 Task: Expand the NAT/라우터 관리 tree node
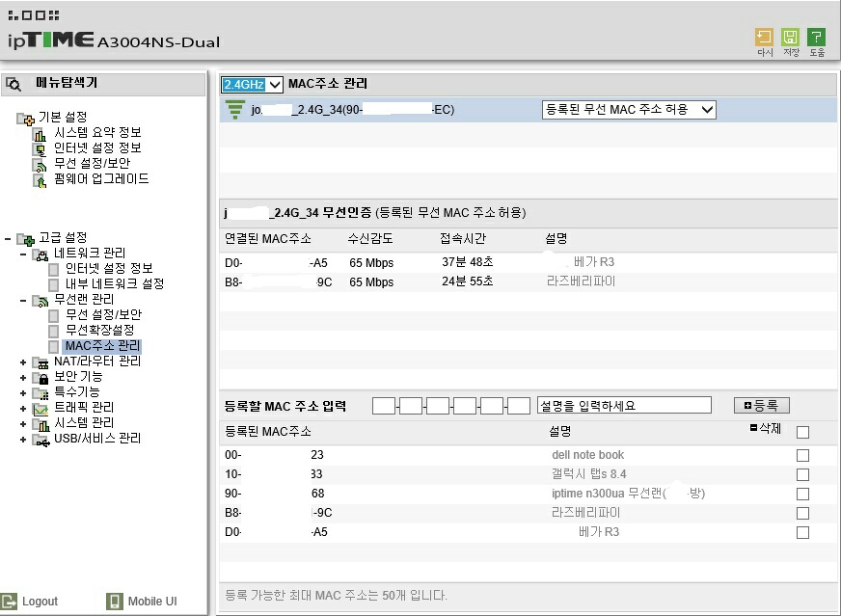tap(22, 362)
